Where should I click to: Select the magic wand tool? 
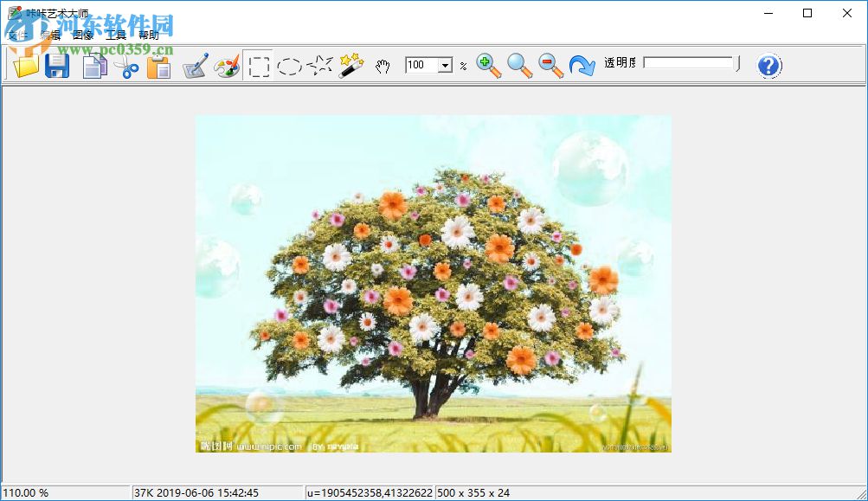click(351, 65)
